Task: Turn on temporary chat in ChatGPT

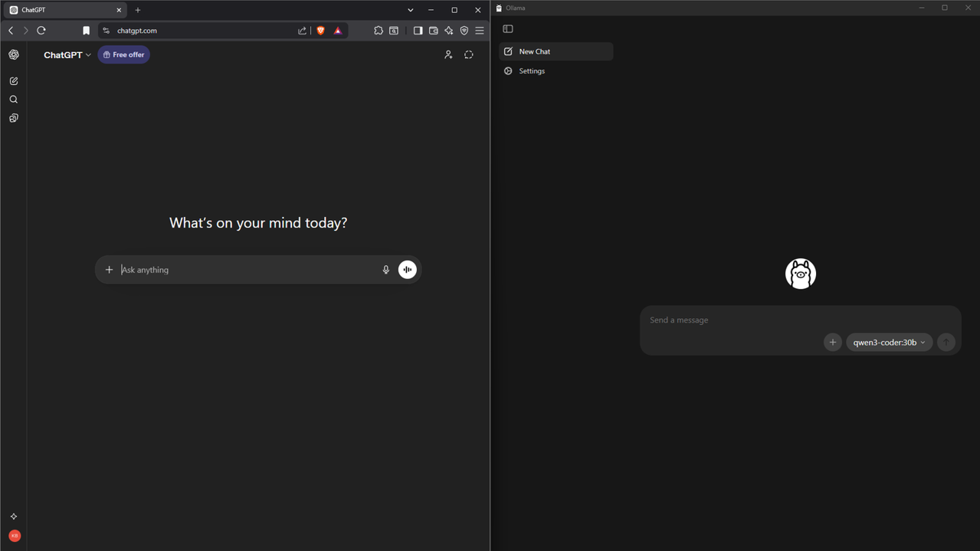Action: [x=469, y=54]
